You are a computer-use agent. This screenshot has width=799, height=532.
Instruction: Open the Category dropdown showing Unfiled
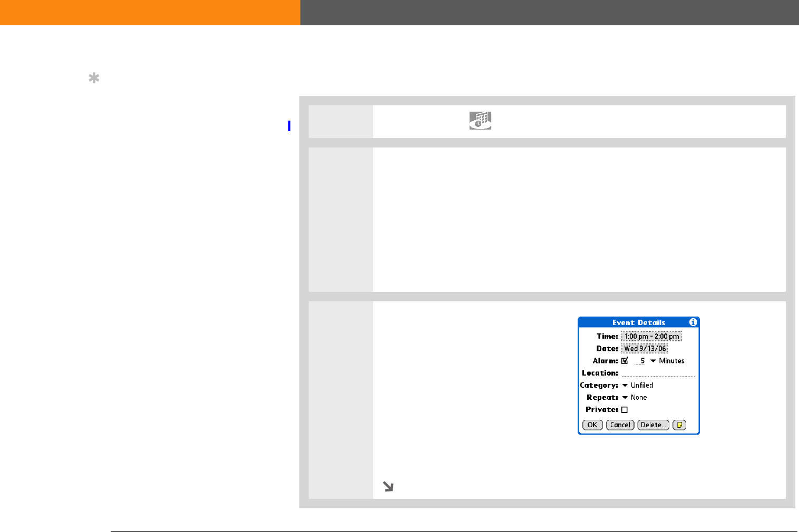pyautogui.click(x=638, y=386)
